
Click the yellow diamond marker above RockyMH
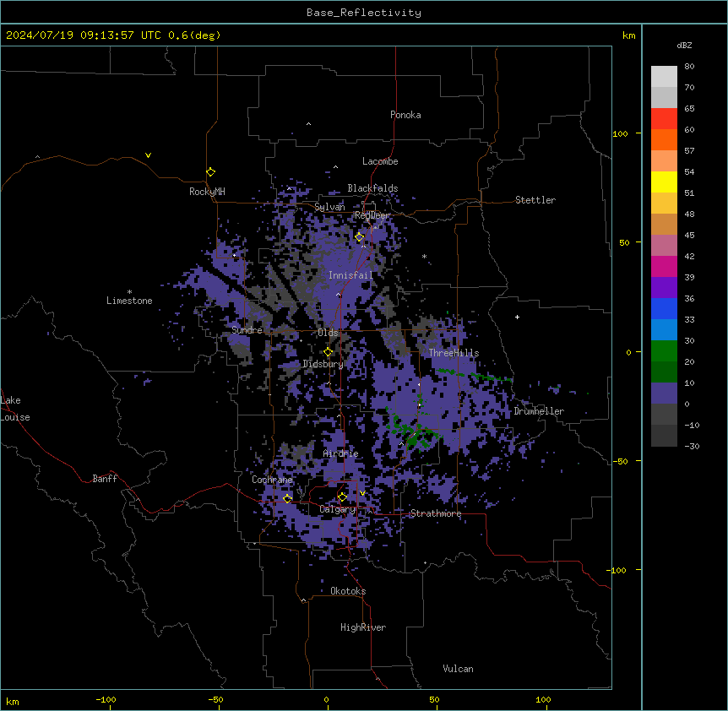210,171
